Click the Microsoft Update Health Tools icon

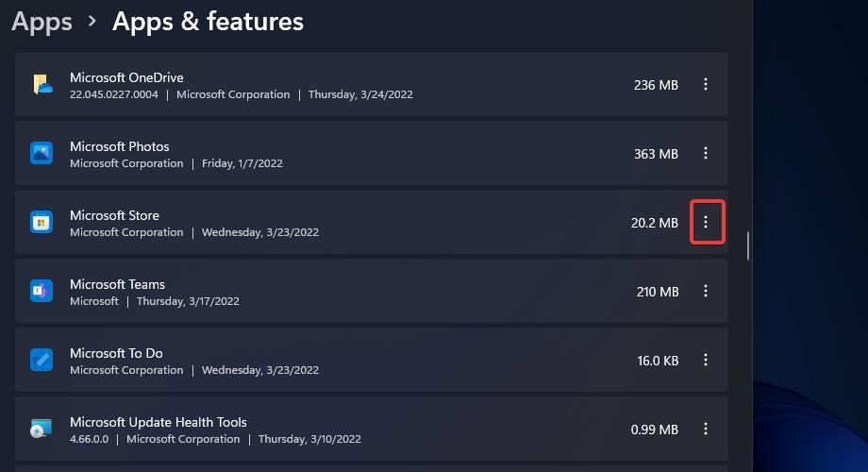[x=41, y=429]
